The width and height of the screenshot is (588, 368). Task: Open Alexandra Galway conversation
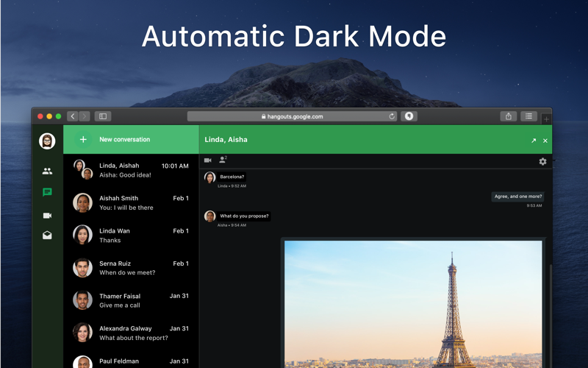[131, 333]
